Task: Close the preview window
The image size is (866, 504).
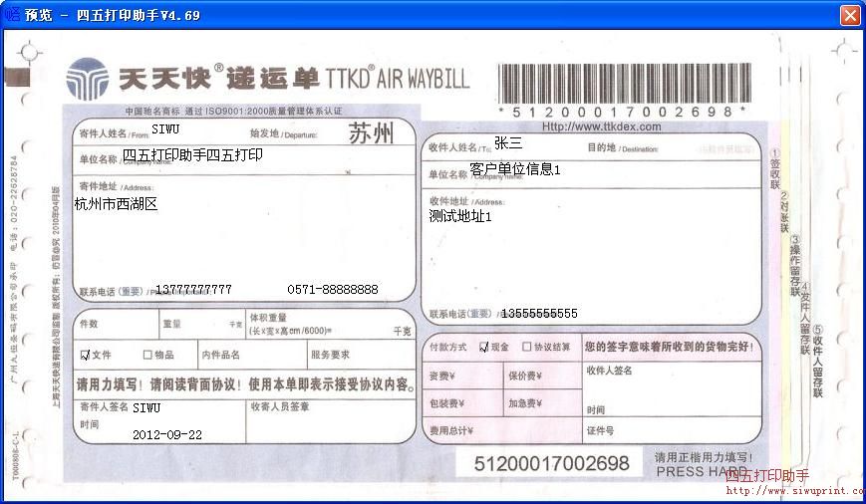Action: (850, 15)
